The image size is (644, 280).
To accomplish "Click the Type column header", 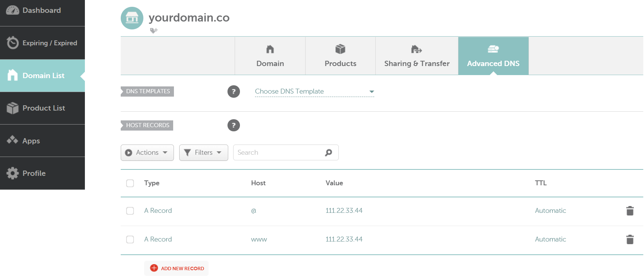I will (152, 183).
